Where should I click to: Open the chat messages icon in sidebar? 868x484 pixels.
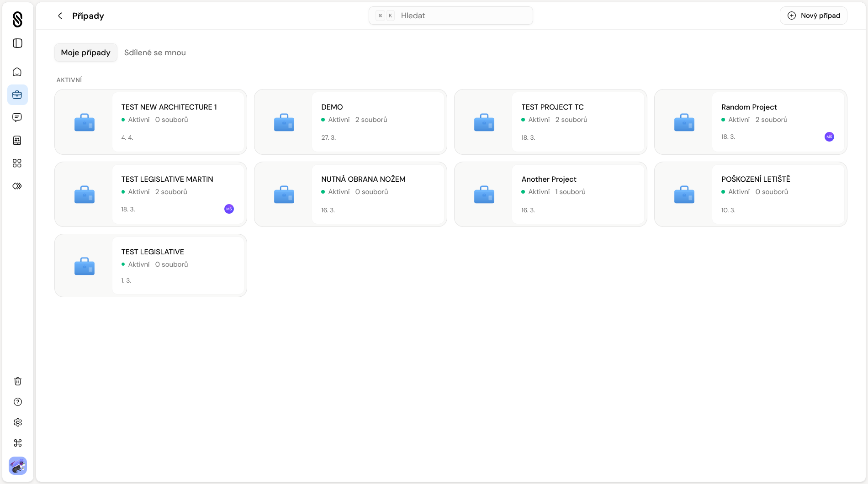click(x=17, y=118)
